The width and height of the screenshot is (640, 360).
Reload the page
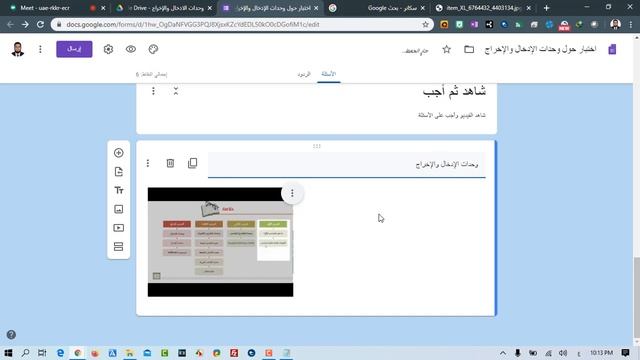point(40,24)
